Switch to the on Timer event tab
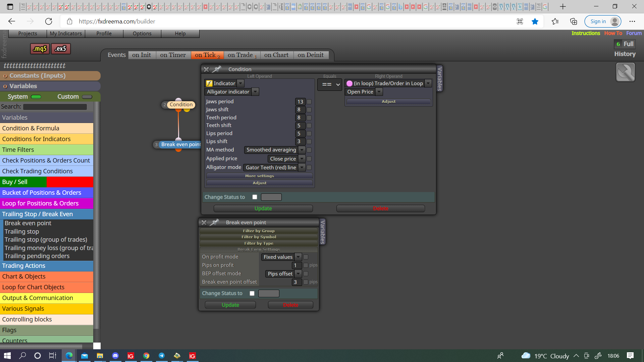This screenshot has height=362, width=644. pos(173,55)
